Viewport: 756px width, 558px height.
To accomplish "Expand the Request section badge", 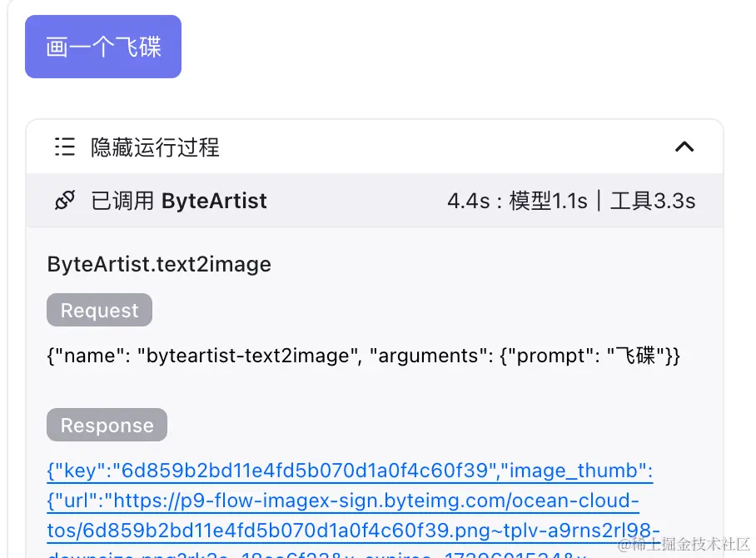I will [99, 310].
